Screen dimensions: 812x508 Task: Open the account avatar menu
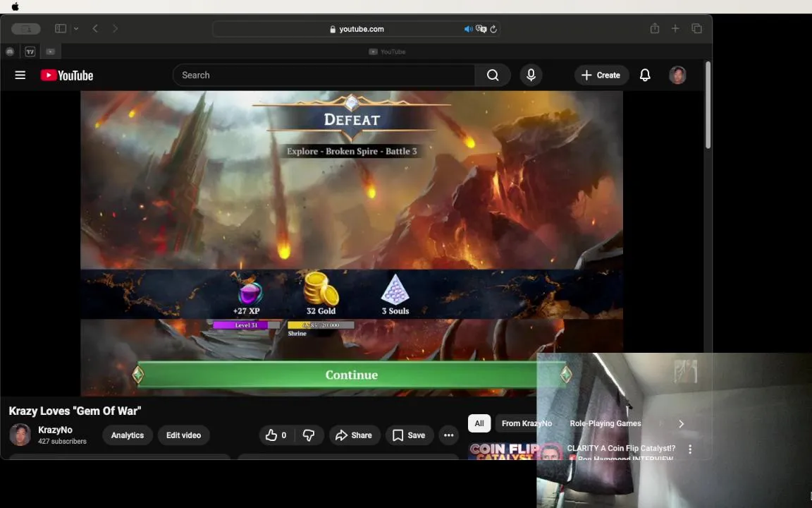[677, 75]
